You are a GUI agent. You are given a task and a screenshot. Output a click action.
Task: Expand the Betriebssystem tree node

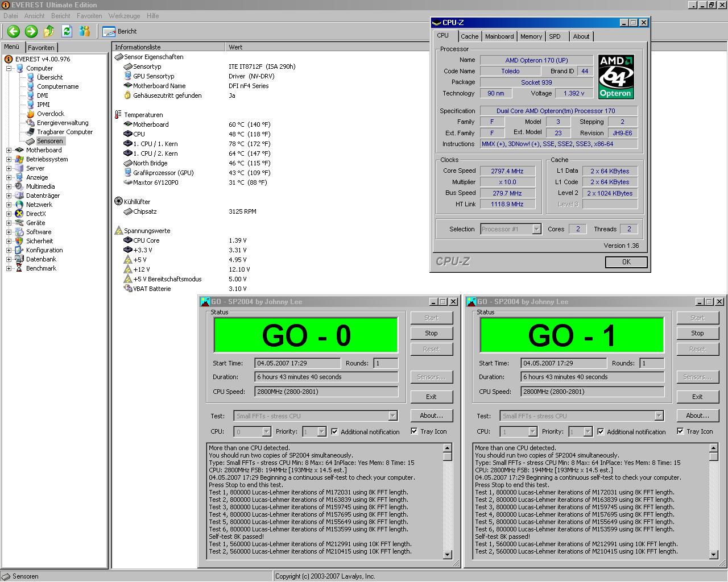(9, 159)
